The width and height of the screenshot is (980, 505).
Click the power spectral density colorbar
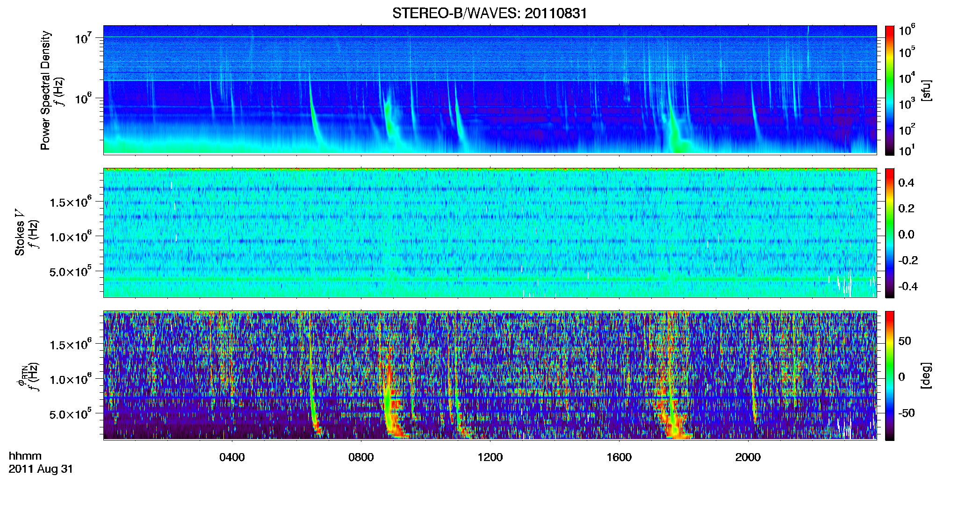tap(890, 90)
